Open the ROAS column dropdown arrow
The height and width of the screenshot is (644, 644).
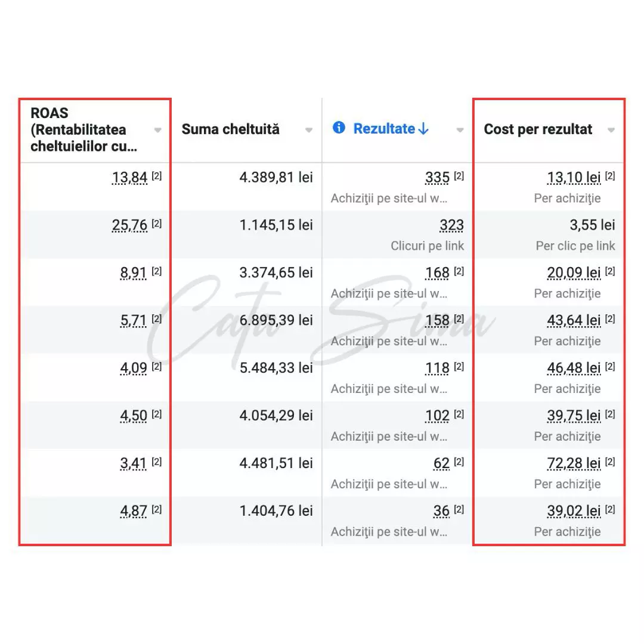(x=157, y=130)
